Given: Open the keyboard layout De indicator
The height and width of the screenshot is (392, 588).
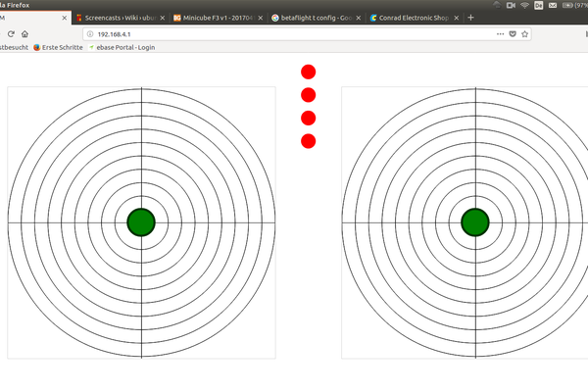Looking at the screenshot, I should coord(538,5).
